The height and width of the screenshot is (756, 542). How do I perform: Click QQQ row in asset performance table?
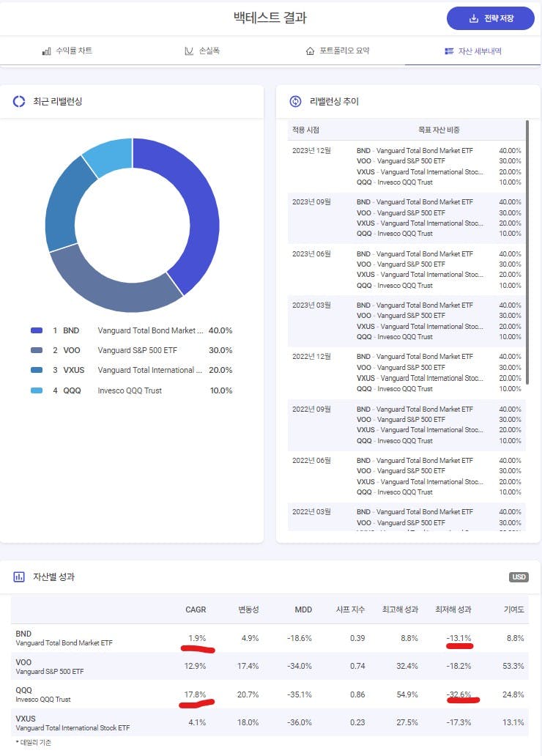click(x=270, y=694)
